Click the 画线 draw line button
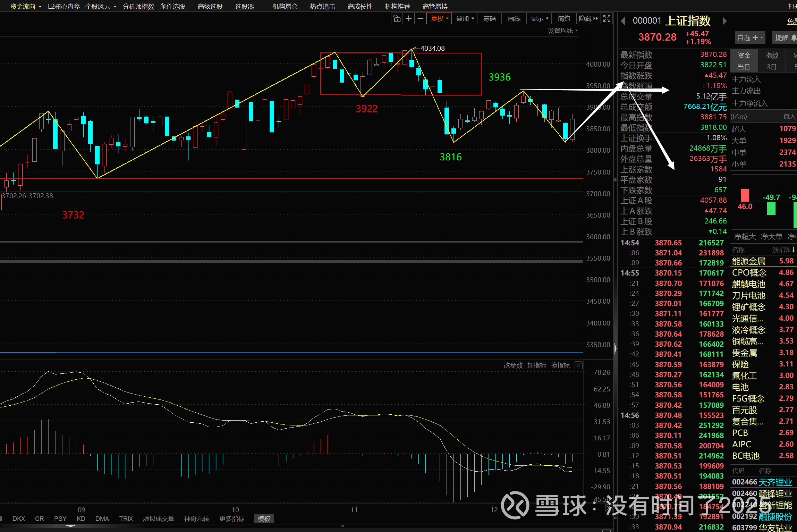The height and width of the screenshot is (532, 797). [x=514, y=18]
